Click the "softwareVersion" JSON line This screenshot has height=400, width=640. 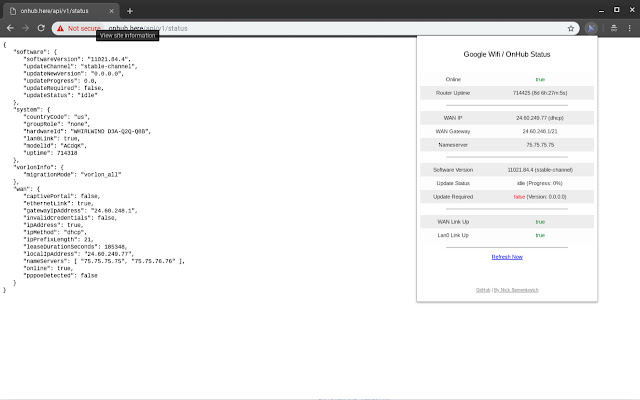[x=77, y=59]
